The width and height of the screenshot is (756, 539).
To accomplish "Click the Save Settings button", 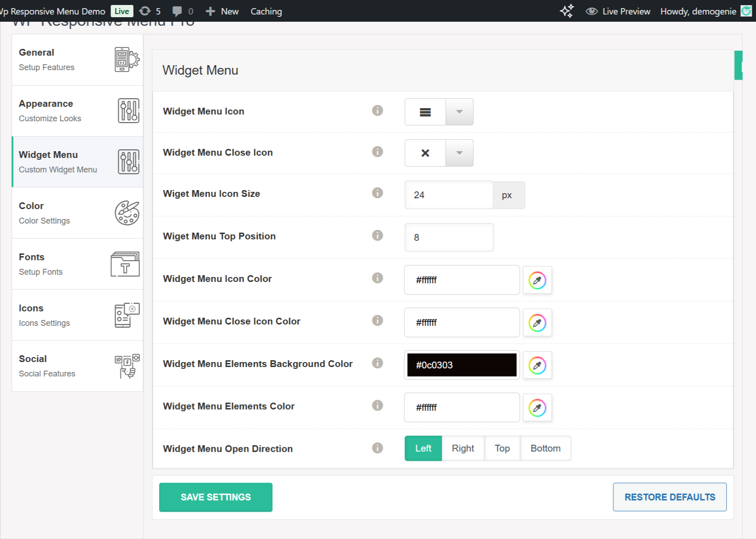I will click(216, 497).
